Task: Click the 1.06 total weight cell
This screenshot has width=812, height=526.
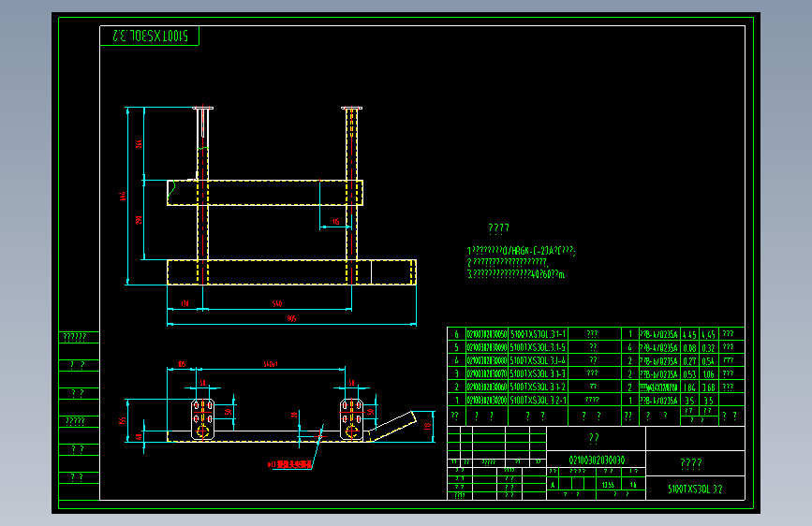Action: tap(708, 373)
